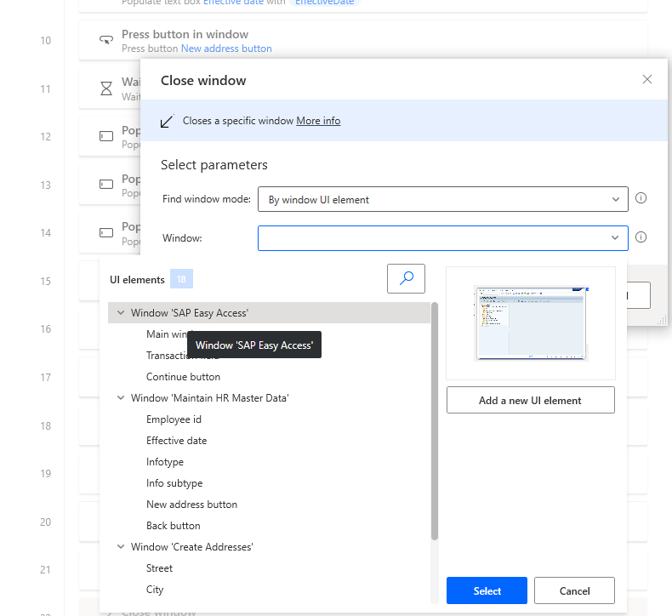The height and width of the screenshot is (616, 672).
Task: Collapse the Window 'Create Addresses' node
Action: coord(121,546)
